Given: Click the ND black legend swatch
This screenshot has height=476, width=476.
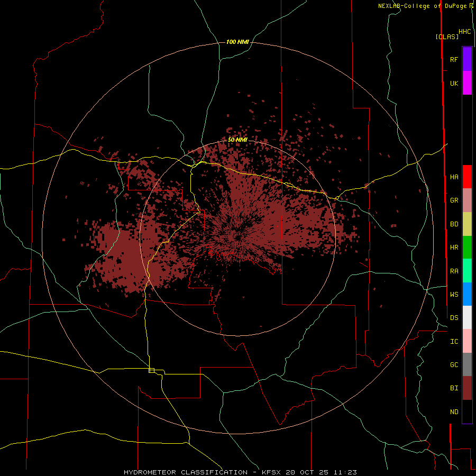Looking at the screenshot, I should pos(467,411).
